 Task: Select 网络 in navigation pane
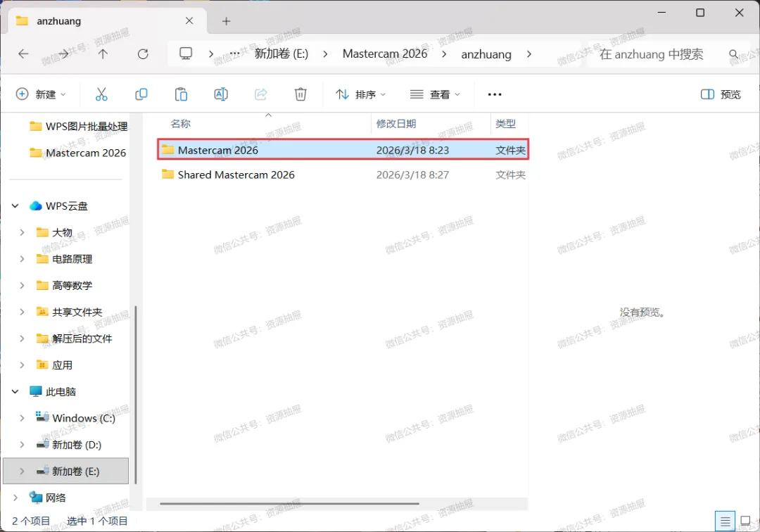click(x=48, y=498)
